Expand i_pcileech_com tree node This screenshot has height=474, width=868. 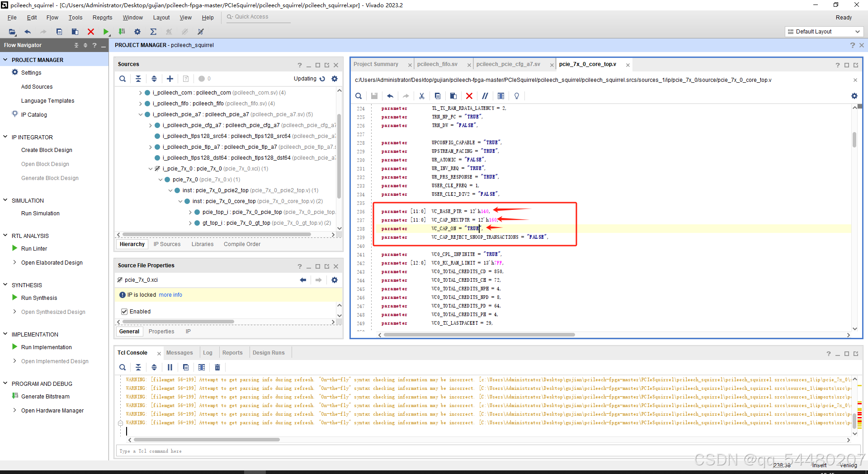click(141, 93)
